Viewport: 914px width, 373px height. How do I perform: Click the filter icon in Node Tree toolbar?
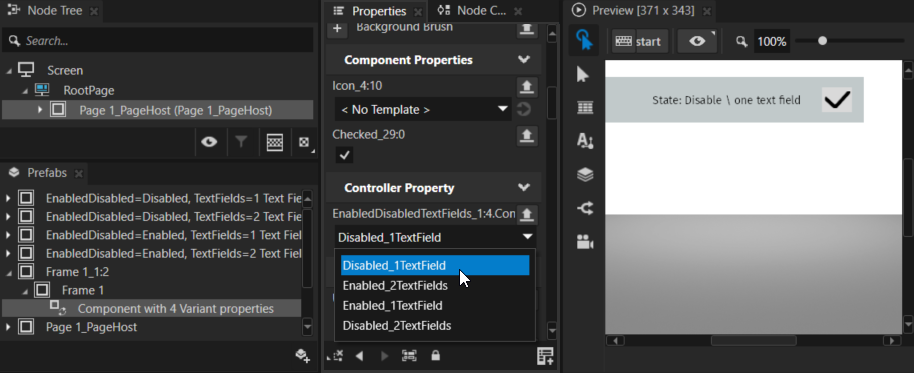[241, 142]
